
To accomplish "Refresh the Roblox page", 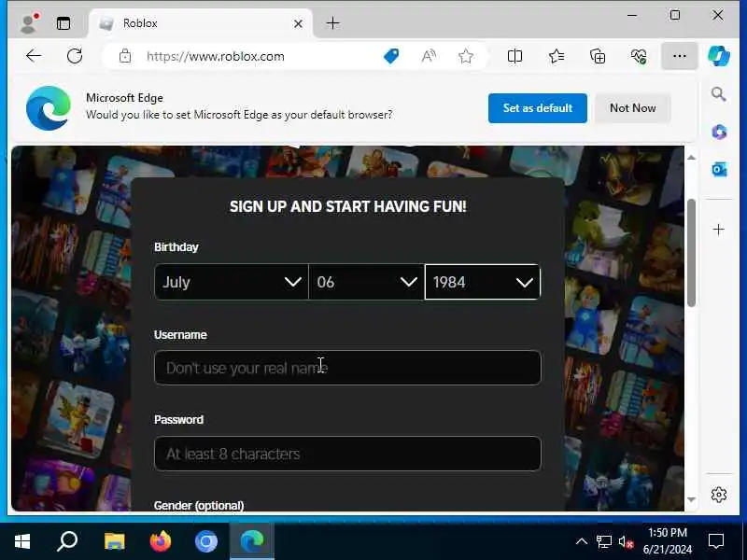I will click(75, 56).
